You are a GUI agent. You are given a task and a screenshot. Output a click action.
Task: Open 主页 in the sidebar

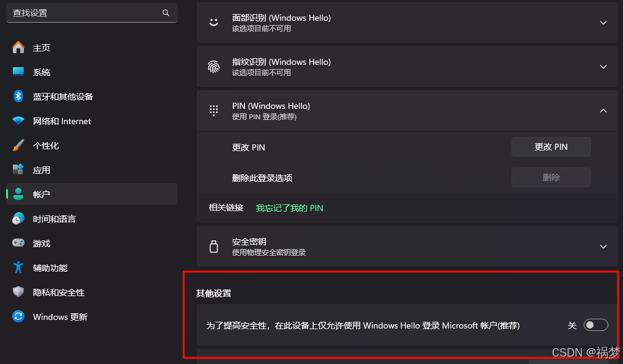[92, 48]
